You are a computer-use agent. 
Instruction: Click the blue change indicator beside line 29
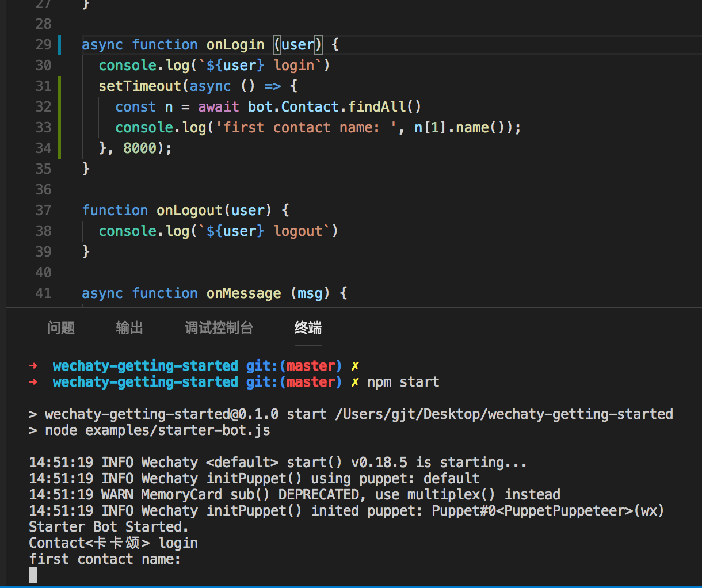(x=59, y=44)
